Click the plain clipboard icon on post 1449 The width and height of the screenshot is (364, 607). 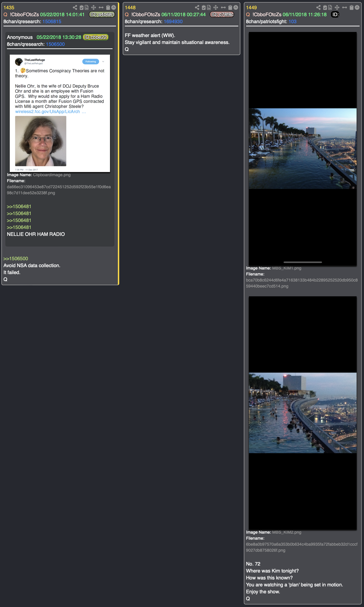pyautogui.click(x=351, y=8)
